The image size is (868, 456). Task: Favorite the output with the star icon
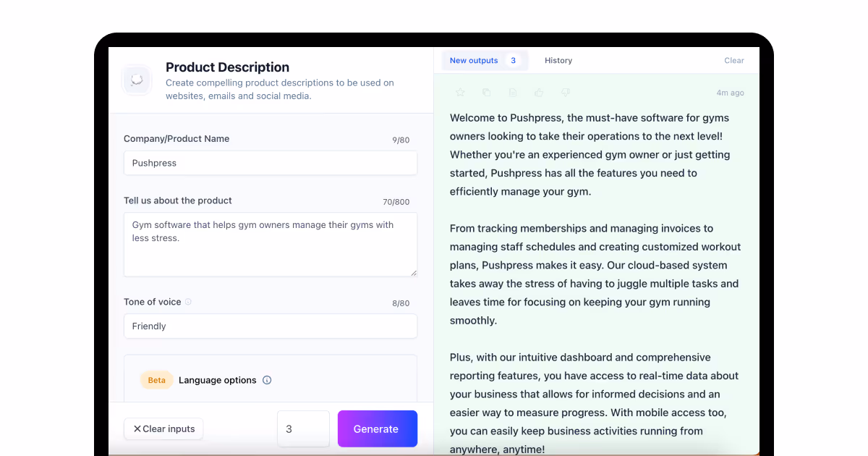460,93
